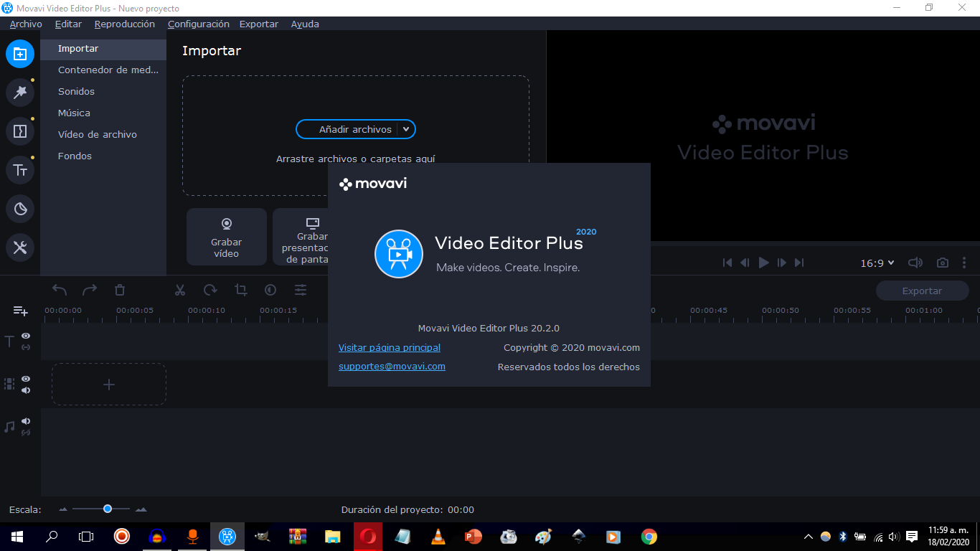This screenshot has width=980, height=551.
Task: Toggle title track link icon
Action: pos(26,347)
